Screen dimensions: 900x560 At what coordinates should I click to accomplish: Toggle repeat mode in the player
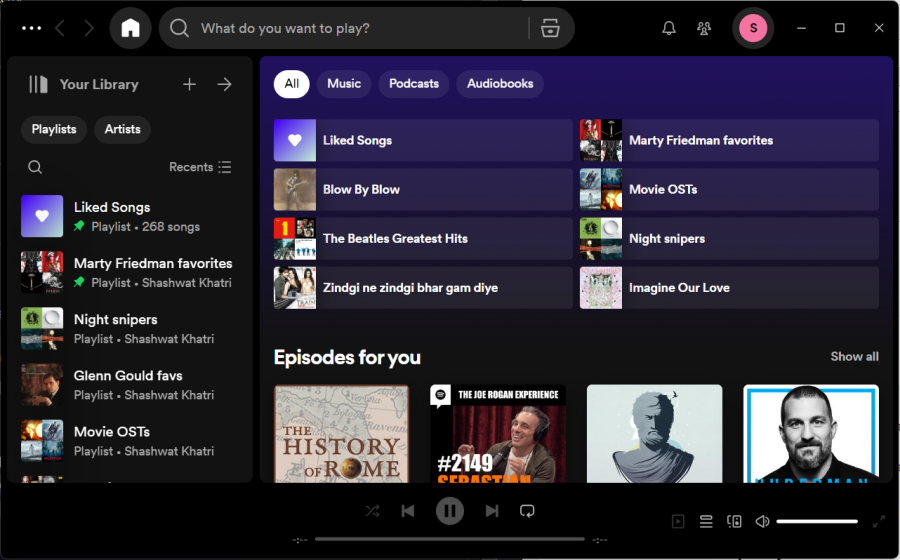click(527, 511)
